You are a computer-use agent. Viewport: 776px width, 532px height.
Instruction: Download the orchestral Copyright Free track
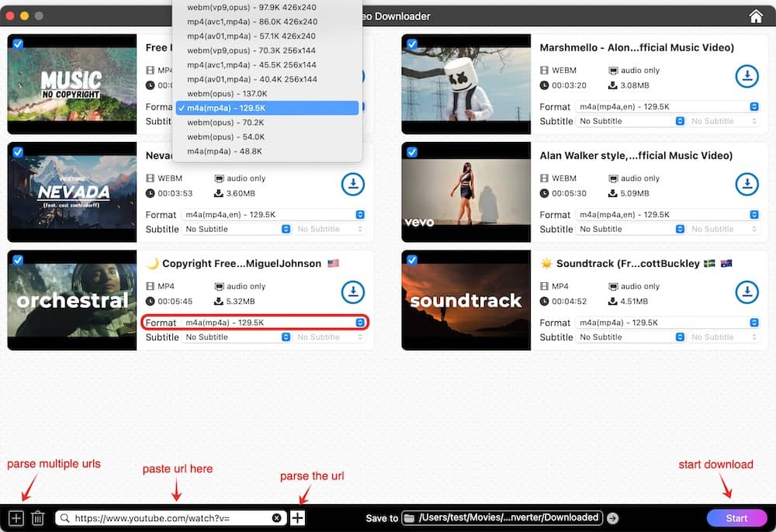353,292
